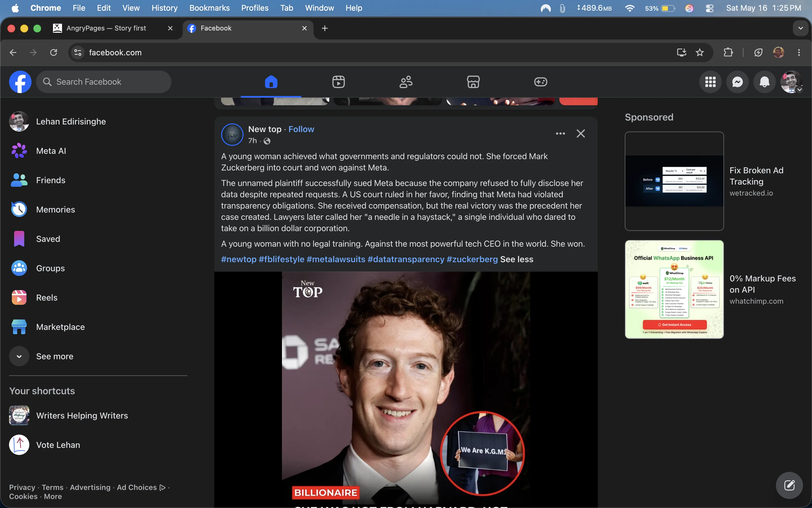Open the Chrome extensions puzzle icon

click(x=728, y=52)
